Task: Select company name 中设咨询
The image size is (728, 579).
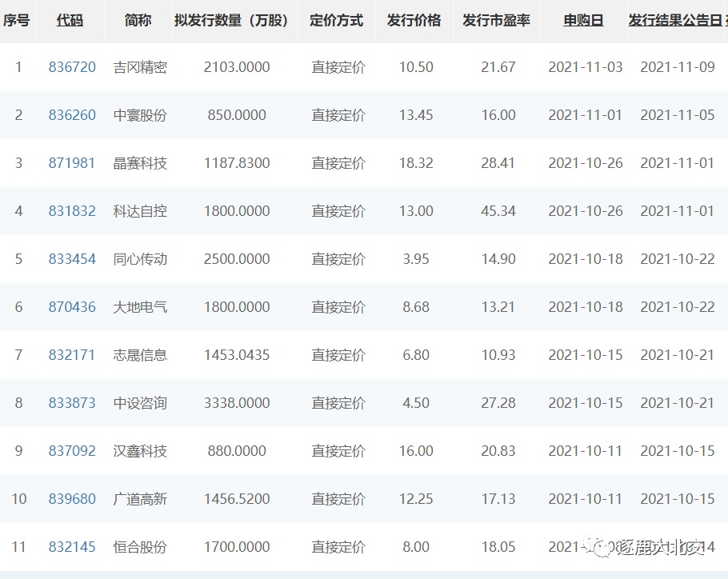Action: [x=140, y=403]
